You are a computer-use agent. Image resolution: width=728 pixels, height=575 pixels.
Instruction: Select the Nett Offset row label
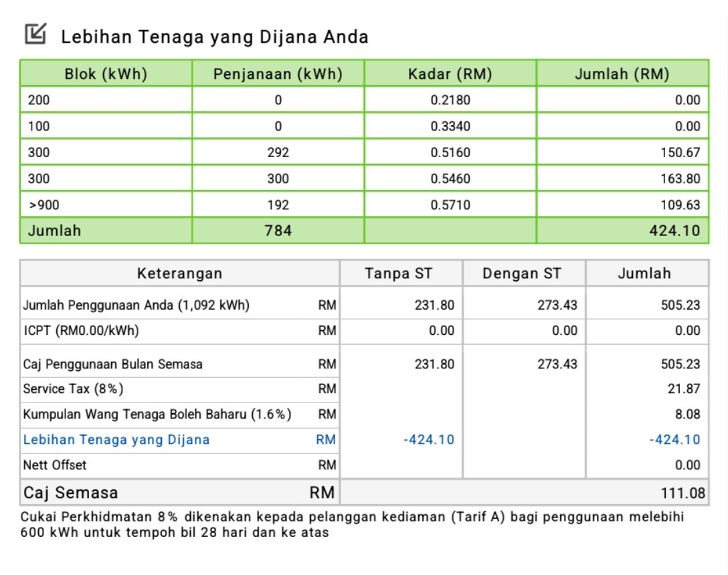coord(55,465)
